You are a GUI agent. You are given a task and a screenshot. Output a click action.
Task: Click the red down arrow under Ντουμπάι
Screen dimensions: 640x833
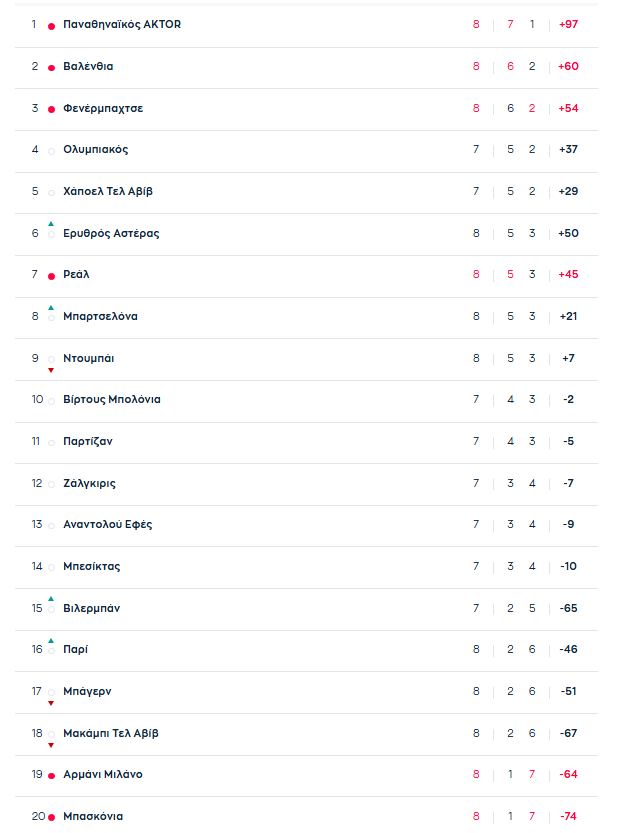51,370
